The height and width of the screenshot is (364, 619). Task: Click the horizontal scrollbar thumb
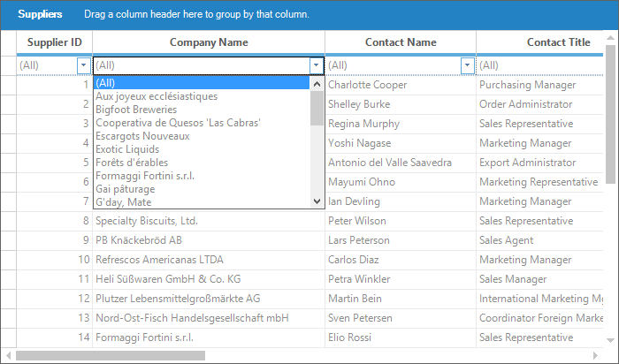click(111, 355)
